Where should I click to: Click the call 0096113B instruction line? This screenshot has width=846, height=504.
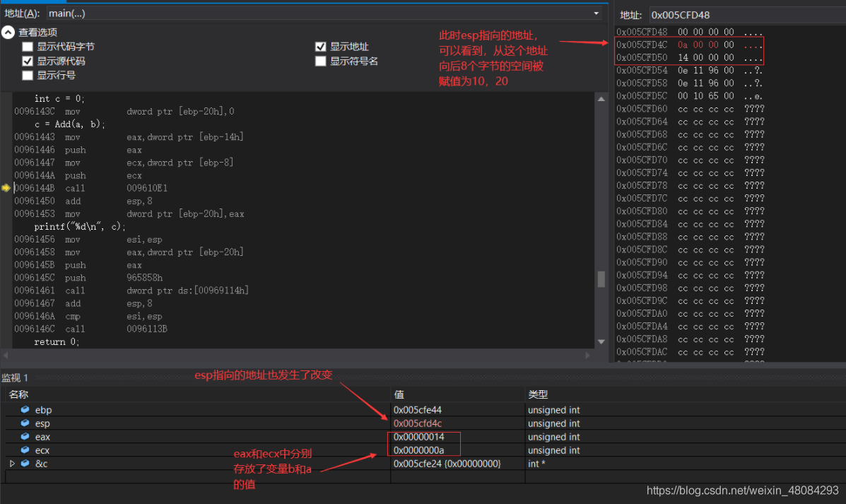point(90,329)
